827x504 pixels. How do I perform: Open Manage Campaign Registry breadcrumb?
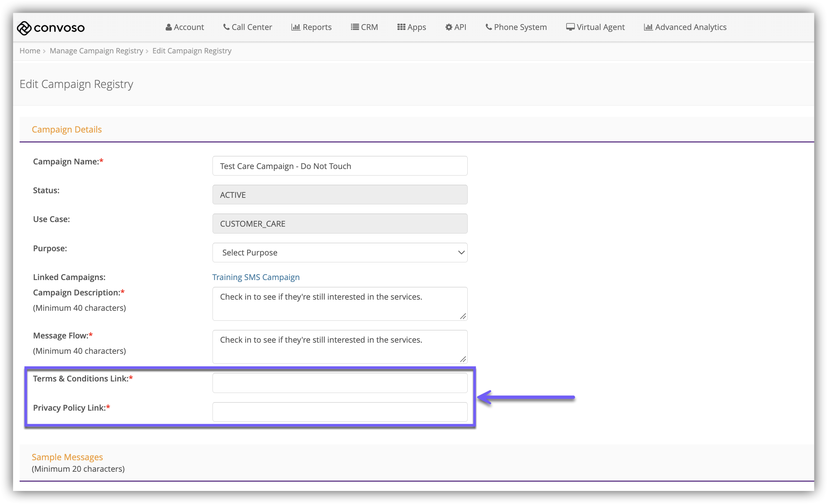coord(96,51)
